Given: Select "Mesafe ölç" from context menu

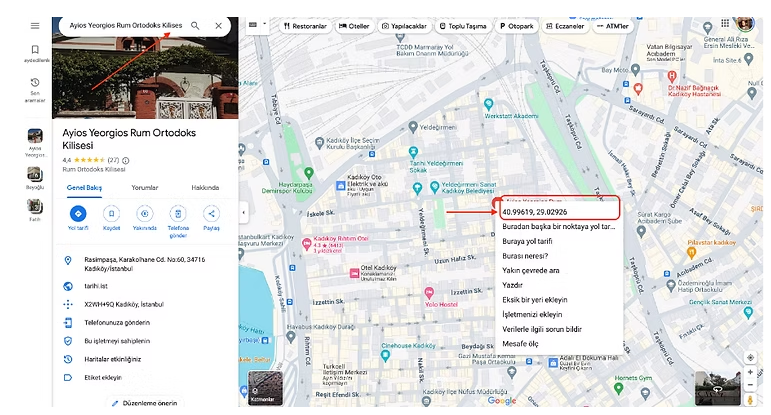Looking at the screenshot, I should click(520, 344).
